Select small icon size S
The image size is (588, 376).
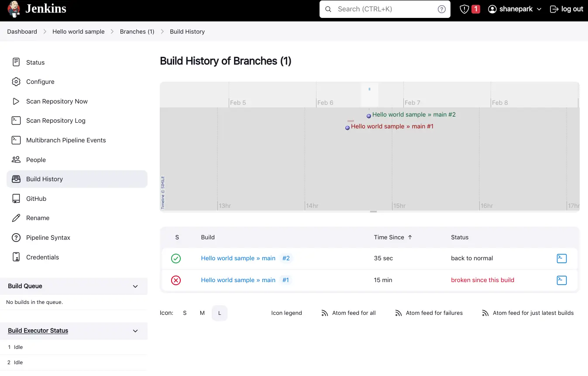click(185, 313)
